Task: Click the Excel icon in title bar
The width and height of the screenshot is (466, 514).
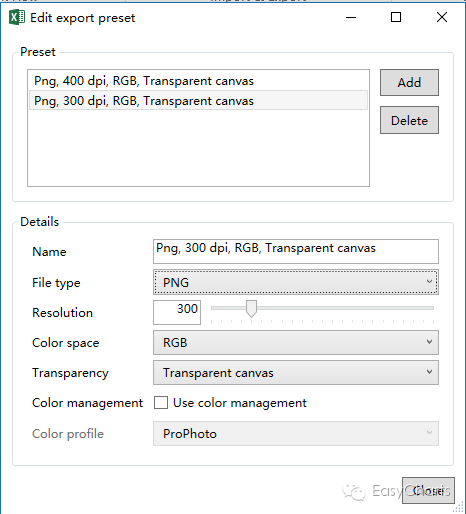Action: [17, 17]
